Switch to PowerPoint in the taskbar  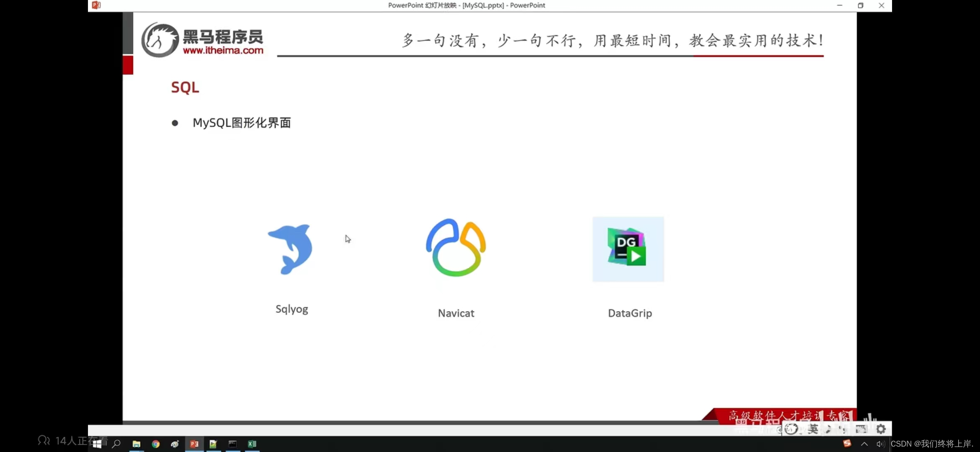tap(194, 444)
